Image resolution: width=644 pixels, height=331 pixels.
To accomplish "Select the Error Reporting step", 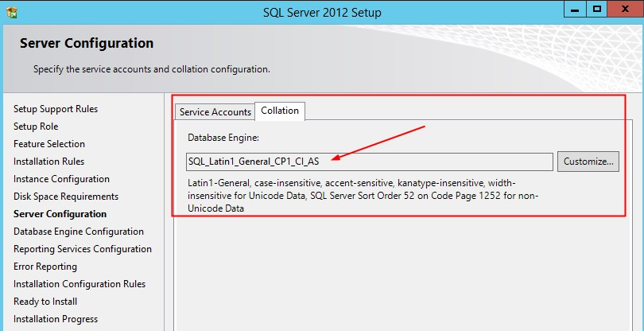I will (45, 267).
